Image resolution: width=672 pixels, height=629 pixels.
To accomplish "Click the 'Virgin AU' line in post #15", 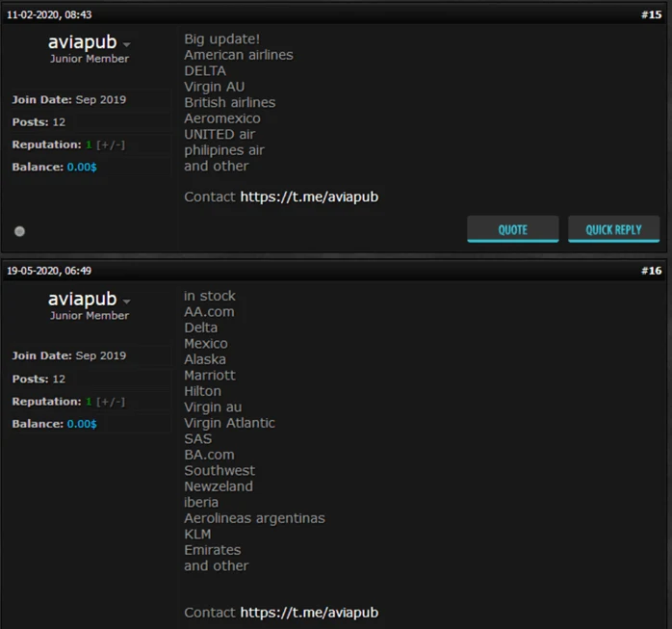I will pyautogui.click(x=215, y=87).
